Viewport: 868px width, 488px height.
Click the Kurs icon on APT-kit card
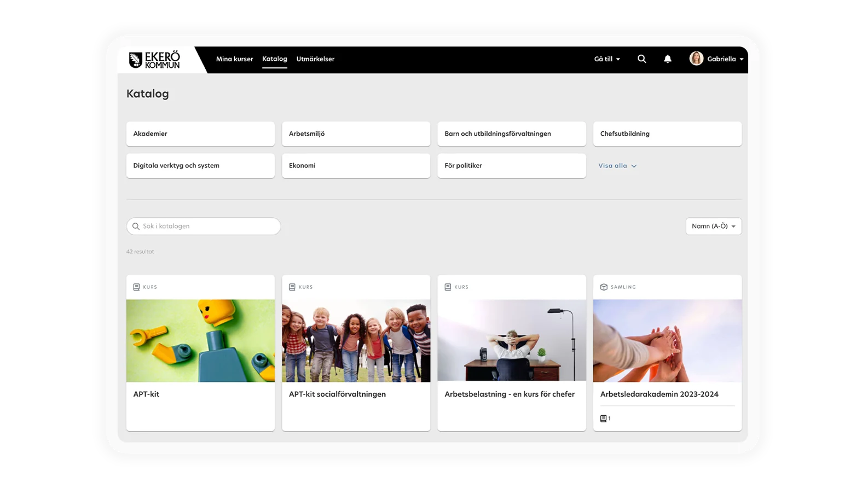136,287
